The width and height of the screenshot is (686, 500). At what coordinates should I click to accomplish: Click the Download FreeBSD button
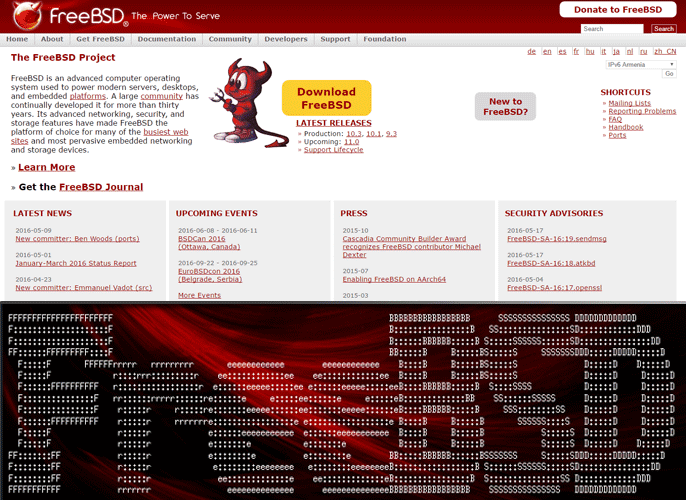tap(326, 98)
